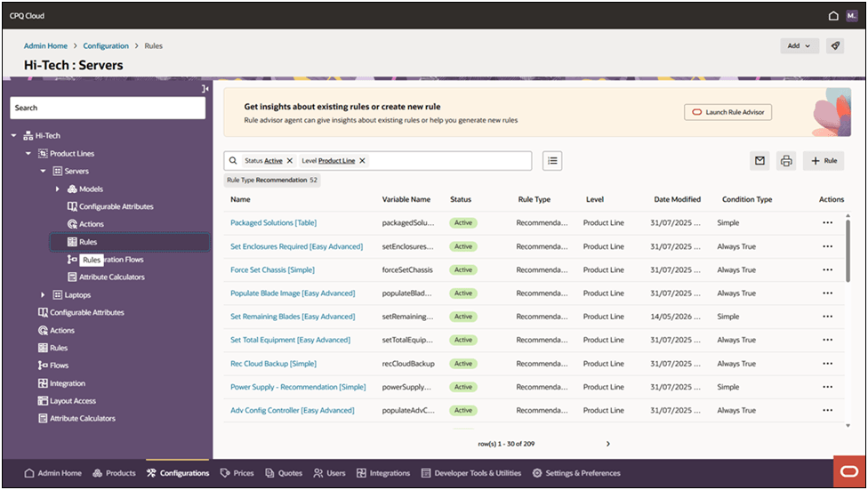This screenshot has height=490, width=868.
Task: Open the Quotes bottom tab
Action: pyautogui.click(x=284, y=473)
